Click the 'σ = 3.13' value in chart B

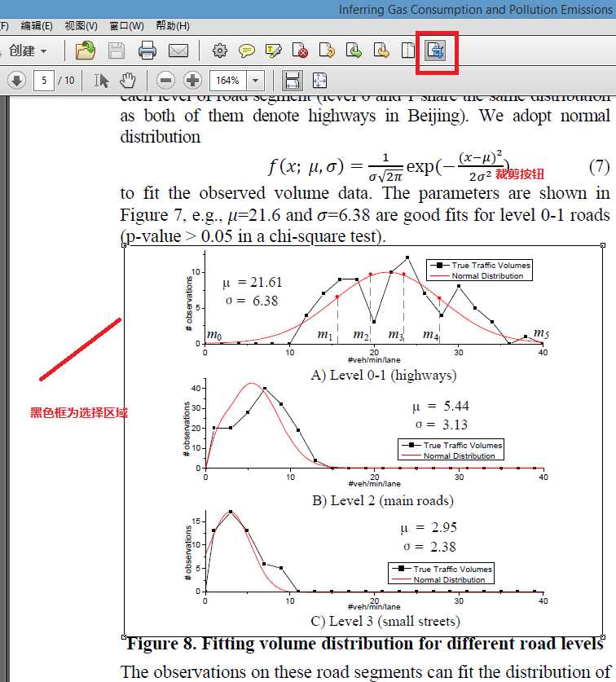[x=442, y=425]
